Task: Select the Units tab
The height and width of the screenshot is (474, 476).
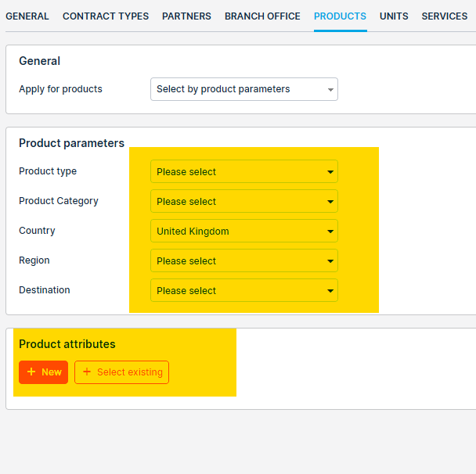Action: (x=394, y=16)
